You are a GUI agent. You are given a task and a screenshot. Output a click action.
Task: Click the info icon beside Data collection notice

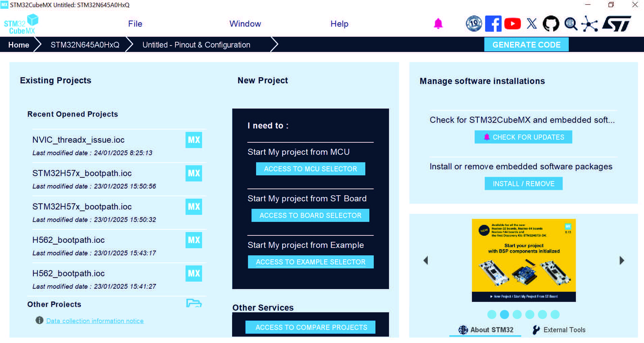39,320
